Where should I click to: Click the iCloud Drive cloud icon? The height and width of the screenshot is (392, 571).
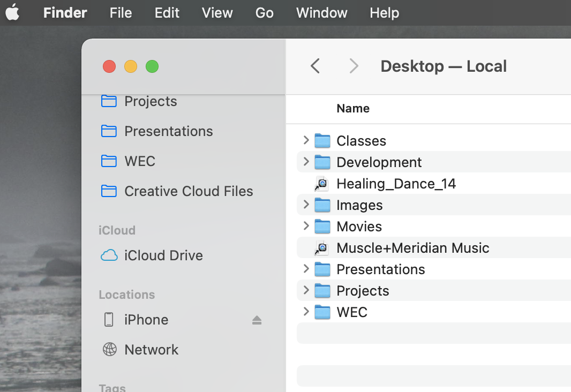109,255
